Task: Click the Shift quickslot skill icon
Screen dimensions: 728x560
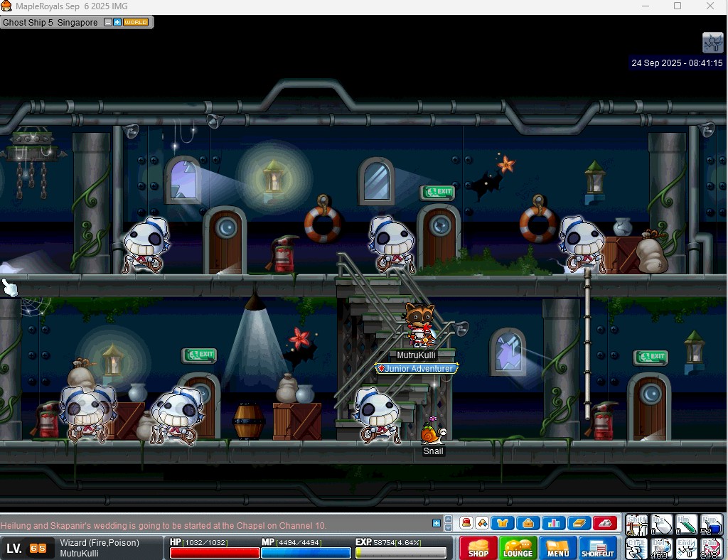Action: [x=637, y=524]
